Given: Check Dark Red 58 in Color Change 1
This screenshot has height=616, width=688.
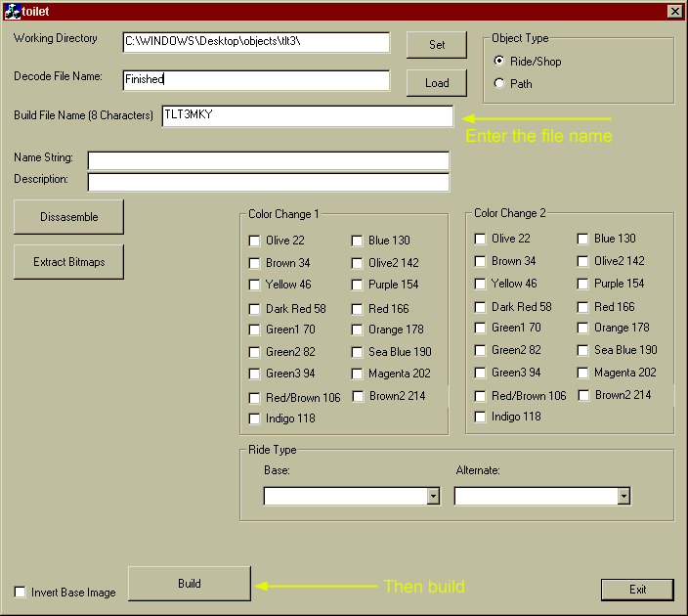Looking at the screenshot, I should (254, 309).
